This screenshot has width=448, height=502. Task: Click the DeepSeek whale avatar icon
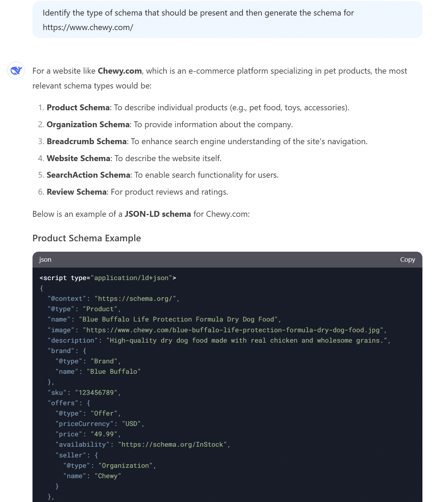(16, 71)
